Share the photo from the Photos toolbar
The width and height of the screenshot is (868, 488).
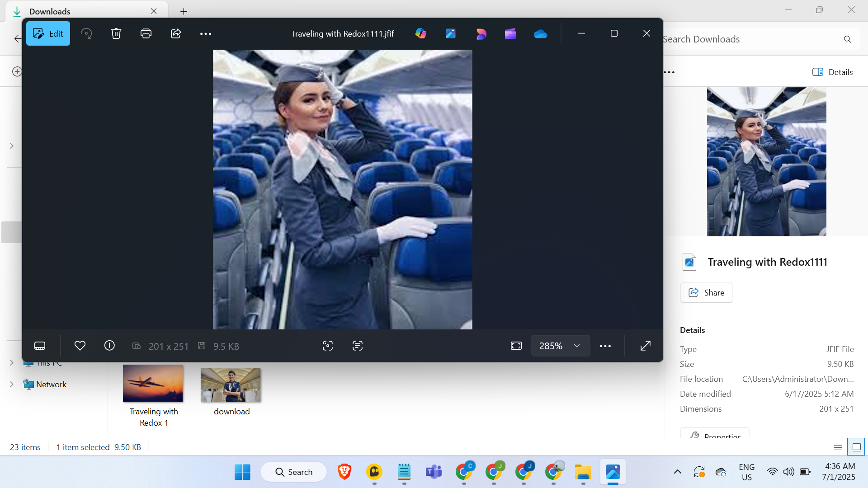click(x=176, y=33)
